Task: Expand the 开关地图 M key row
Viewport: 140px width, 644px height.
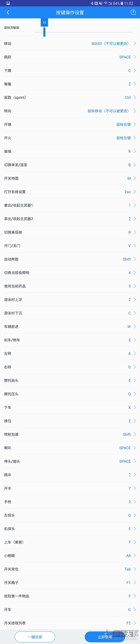Action: (x=70, y=178)
